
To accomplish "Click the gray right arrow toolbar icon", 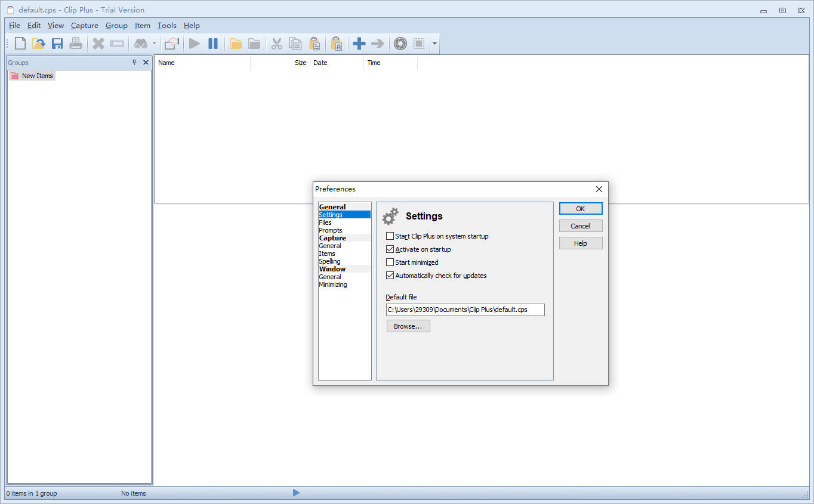I will [378, 44].
